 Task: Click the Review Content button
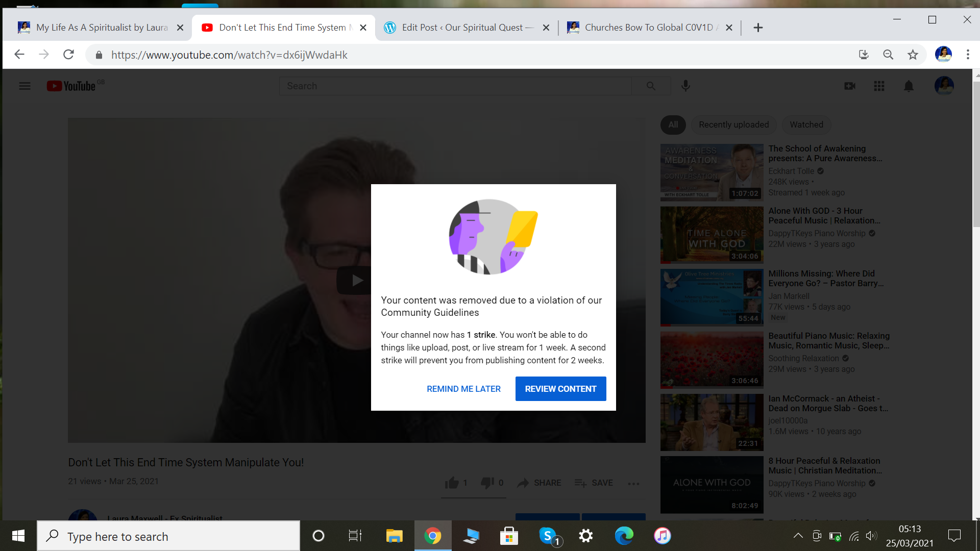tap(560, 389)
